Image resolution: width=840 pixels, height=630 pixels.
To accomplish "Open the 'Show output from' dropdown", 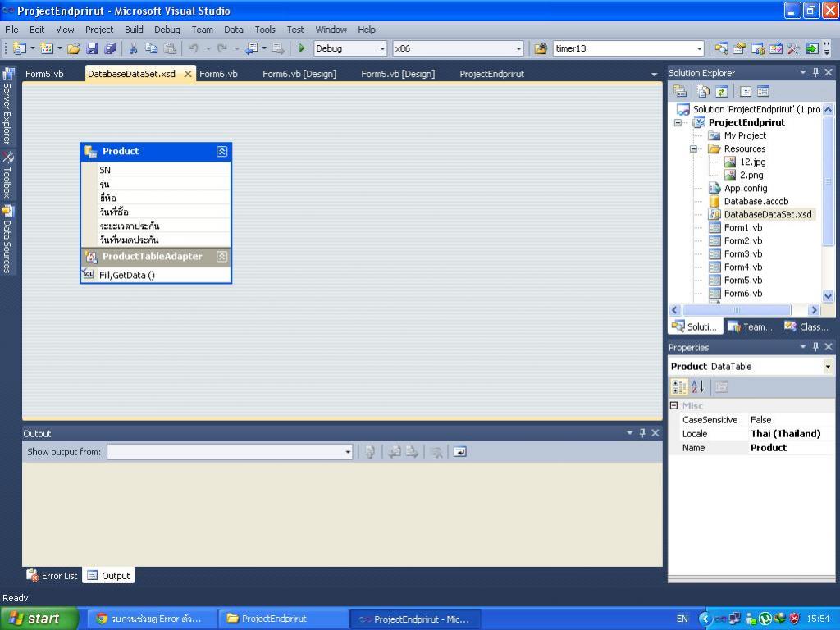I will (348, 452).
